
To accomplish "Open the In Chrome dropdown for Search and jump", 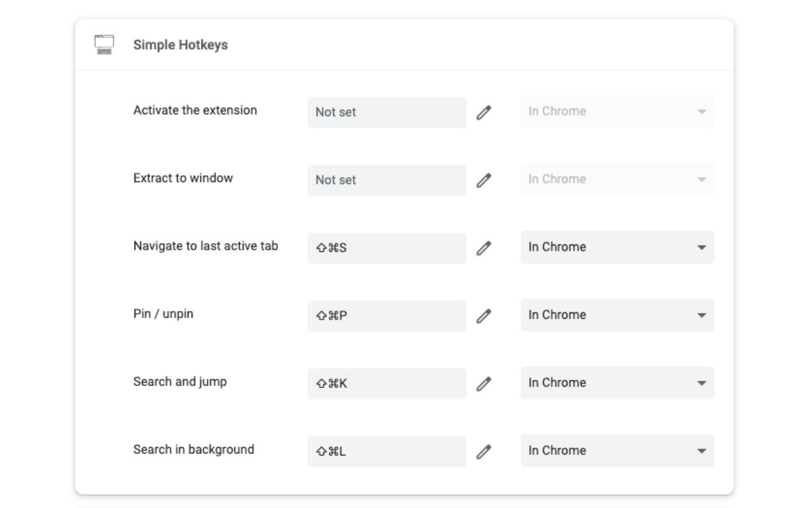I will pos(617,383).
